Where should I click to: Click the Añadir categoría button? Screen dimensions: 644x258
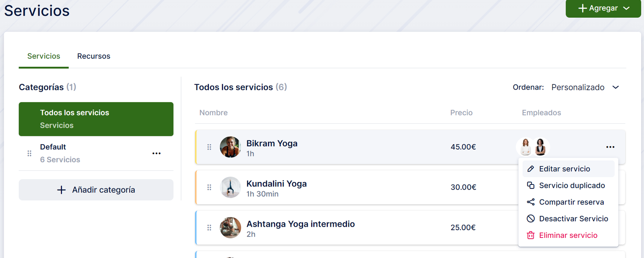coord(96,190)
